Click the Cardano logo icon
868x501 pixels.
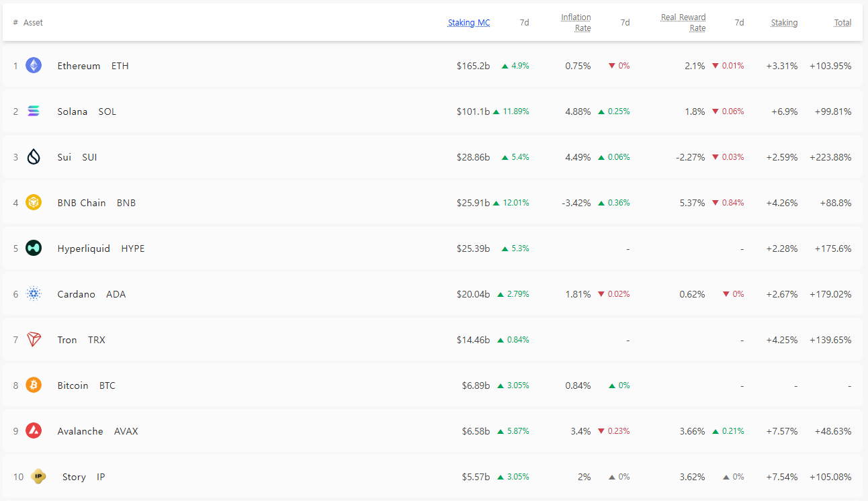34,293
